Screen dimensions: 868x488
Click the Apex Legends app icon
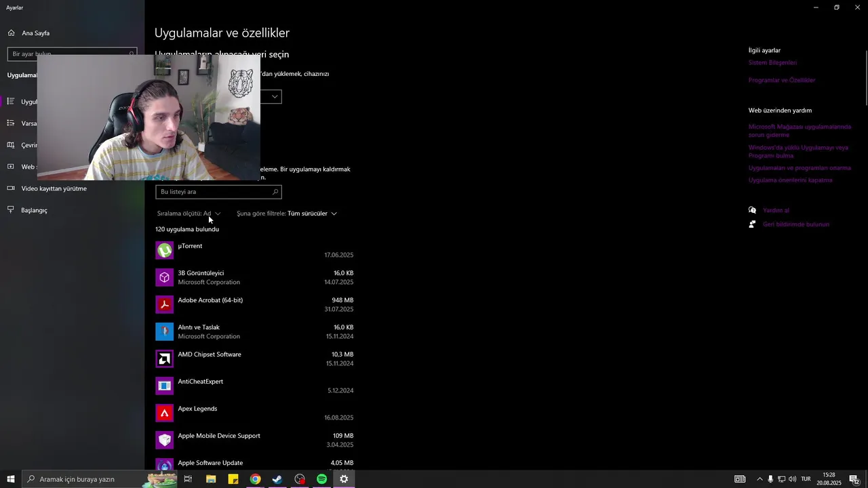[164, 413]
